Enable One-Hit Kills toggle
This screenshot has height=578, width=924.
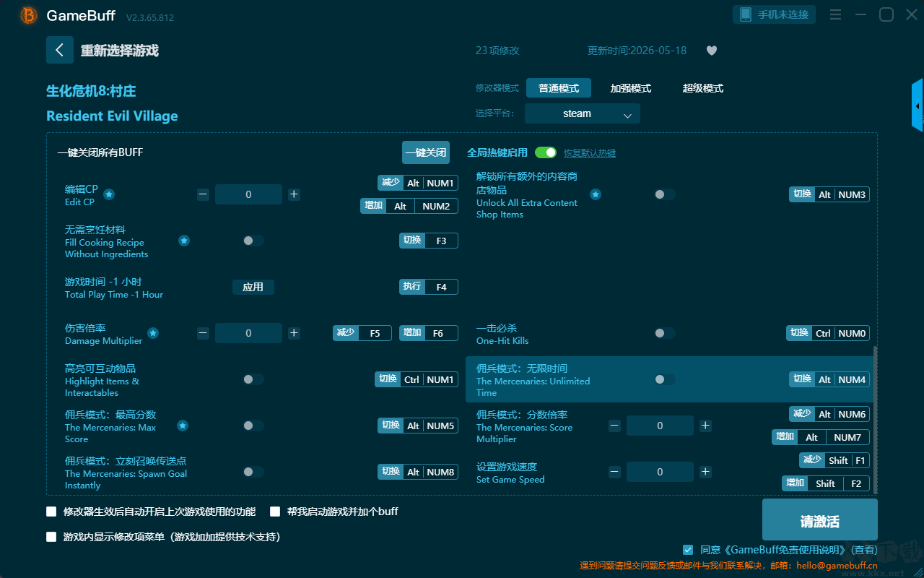(665, 333)
